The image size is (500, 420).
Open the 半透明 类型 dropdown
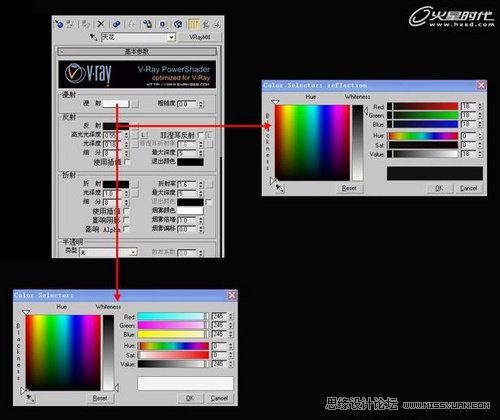(133, 252)
